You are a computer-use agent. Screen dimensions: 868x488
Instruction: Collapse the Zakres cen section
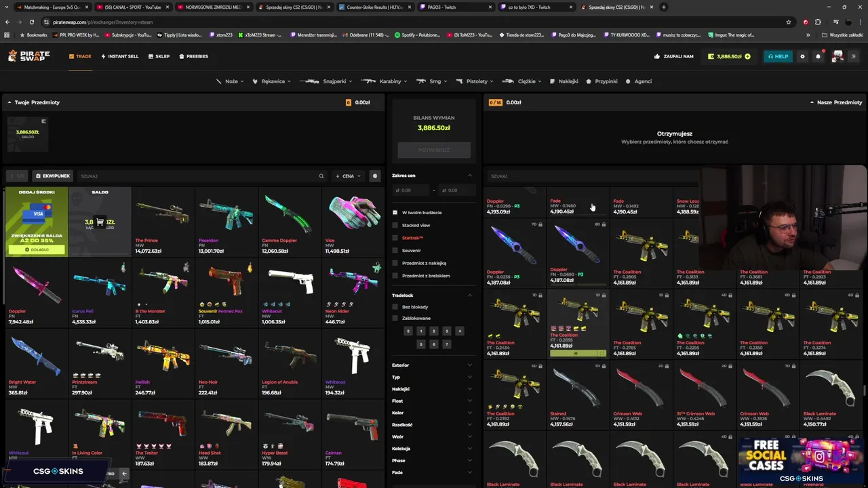pyautogui.click(x=469, y=176)
